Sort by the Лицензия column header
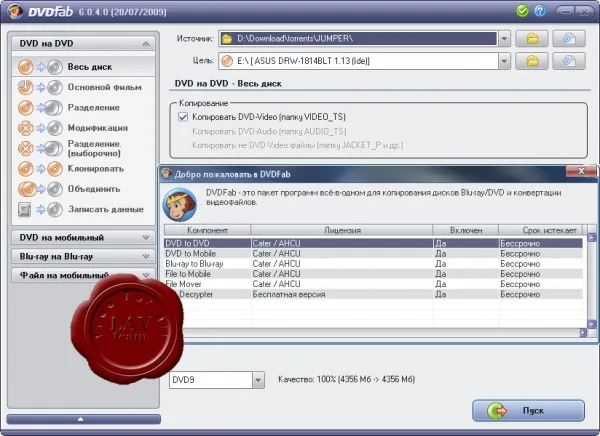 (x=342, y=230)
